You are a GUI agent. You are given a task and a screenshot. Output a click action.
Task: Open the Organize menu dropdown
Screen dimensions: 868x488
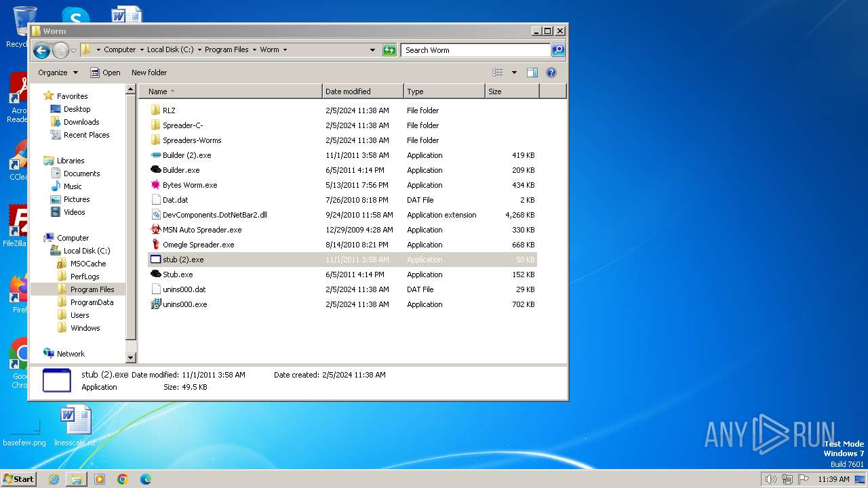(x=58, y=73)
